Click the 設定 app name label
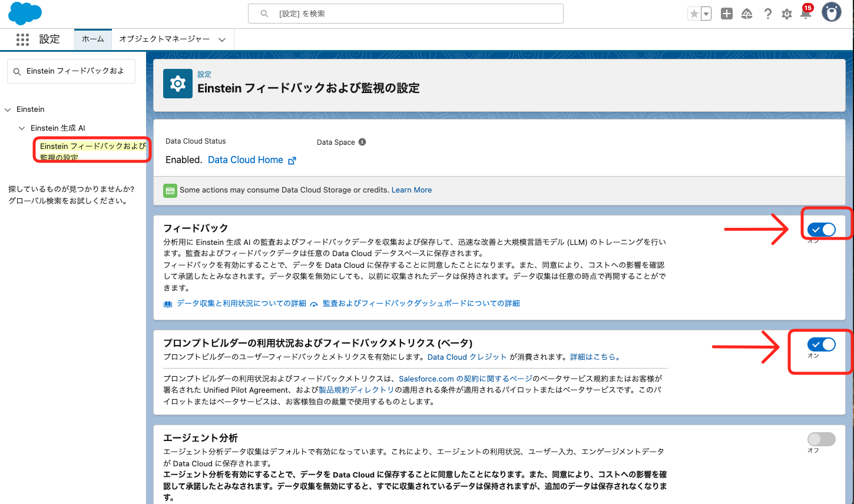 pos(49,39)
